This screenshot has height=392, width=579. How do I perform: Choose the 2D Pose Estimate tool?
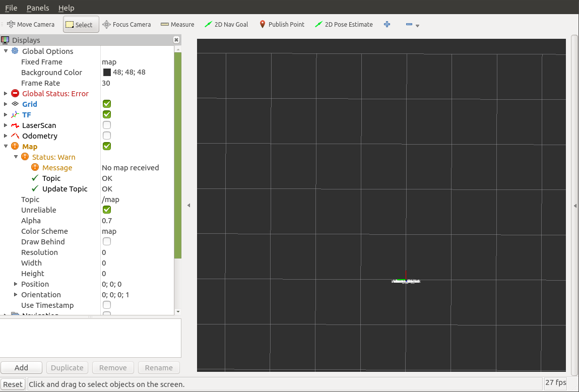pos(344,24)
